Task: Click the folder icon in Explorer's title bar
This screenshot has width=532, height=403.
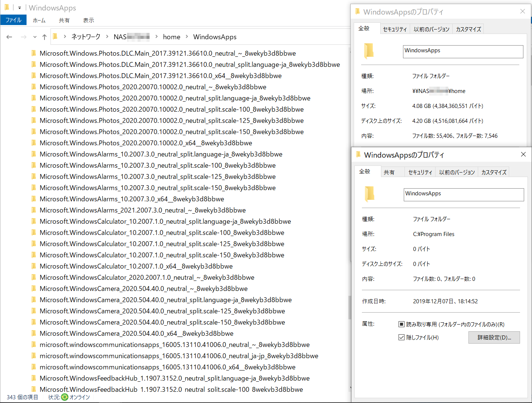Action: click(7, 7)
